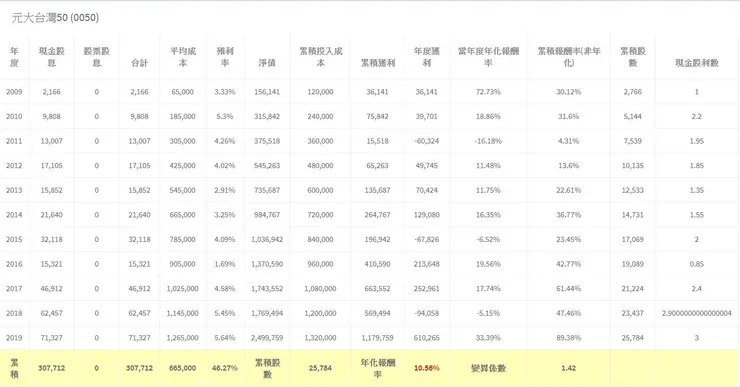Click the 平均成本 column header
Image resolution: width=740 pixels, height=387 pixels.
click(x=183, y=57)
